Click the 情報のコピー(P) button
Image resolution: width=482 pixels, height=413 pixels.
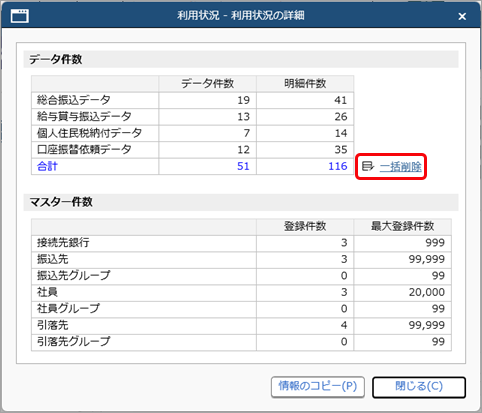318,387
